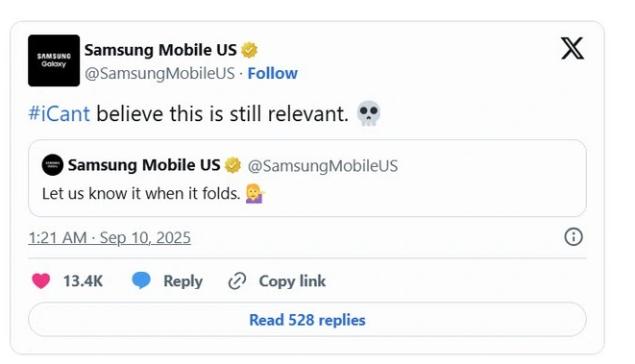
Task: Open the quoted tweet's @SamsungMobileUS handle
Action: 323,166
